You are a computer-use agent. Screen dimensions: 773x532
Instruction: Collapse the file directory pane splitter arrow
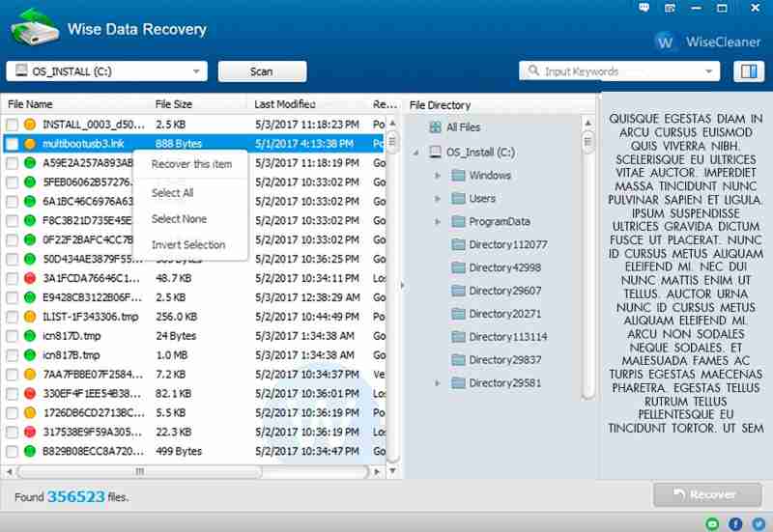402,285
